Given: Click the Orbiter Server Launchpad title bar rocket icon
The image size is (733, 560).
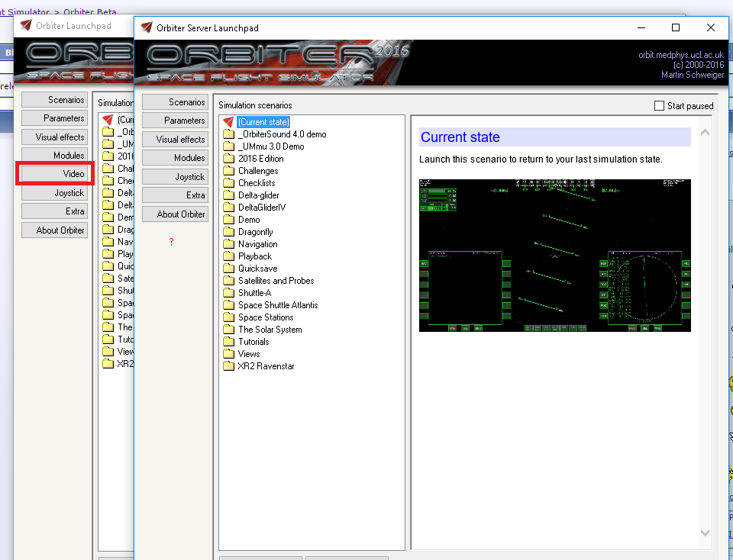Looking at the screenshot, I should coord(147,27).
